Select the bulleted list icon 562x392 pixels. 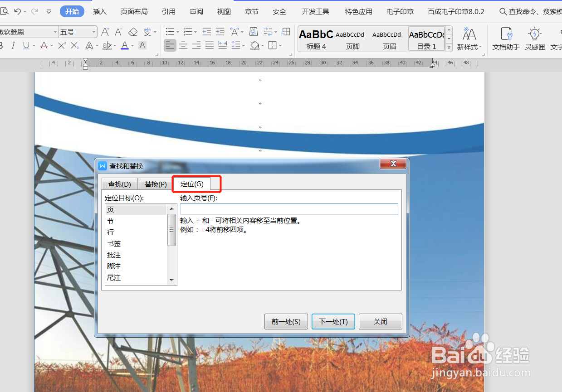pos(171,32)
